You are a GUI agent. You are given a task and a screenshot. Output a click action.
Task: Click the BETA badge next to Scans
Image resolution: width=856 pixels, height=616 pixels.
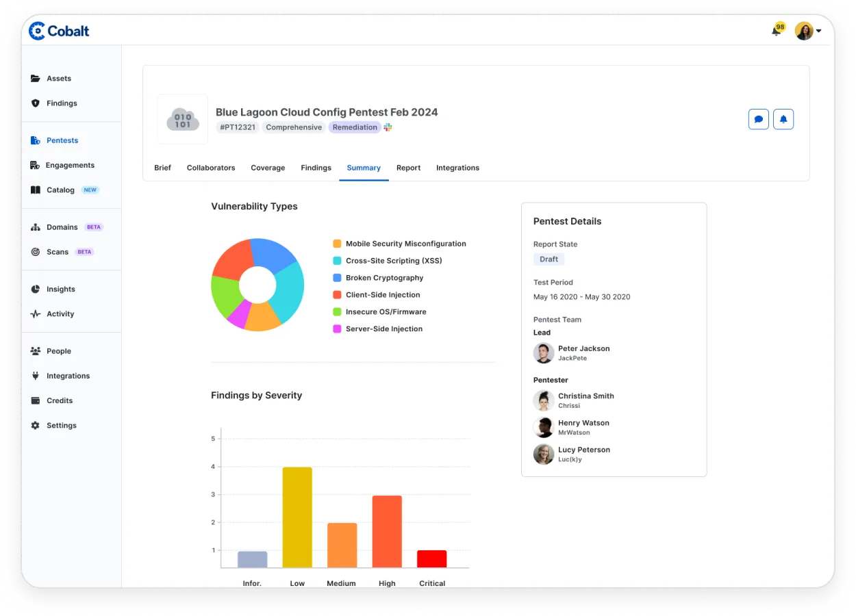84,252
